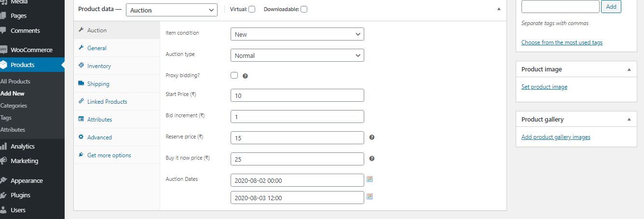
Task: Open the auction start date calendar picker
Action: point(370,179)
